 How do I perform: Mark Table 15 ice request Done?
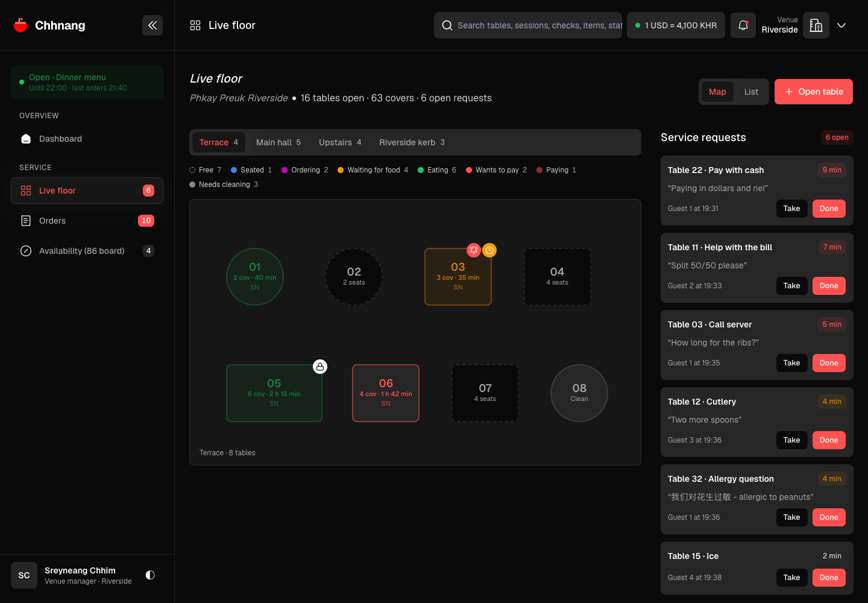[829, 578]
